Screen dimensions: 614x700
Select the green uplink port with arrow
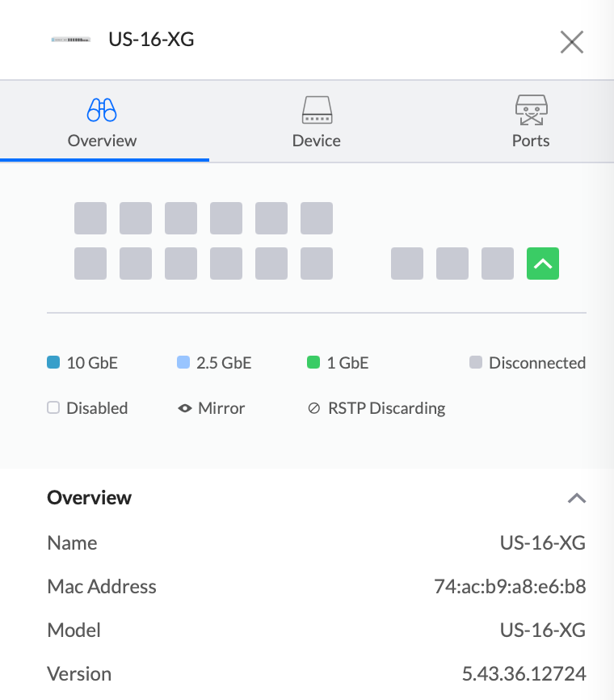pos(543,264)
